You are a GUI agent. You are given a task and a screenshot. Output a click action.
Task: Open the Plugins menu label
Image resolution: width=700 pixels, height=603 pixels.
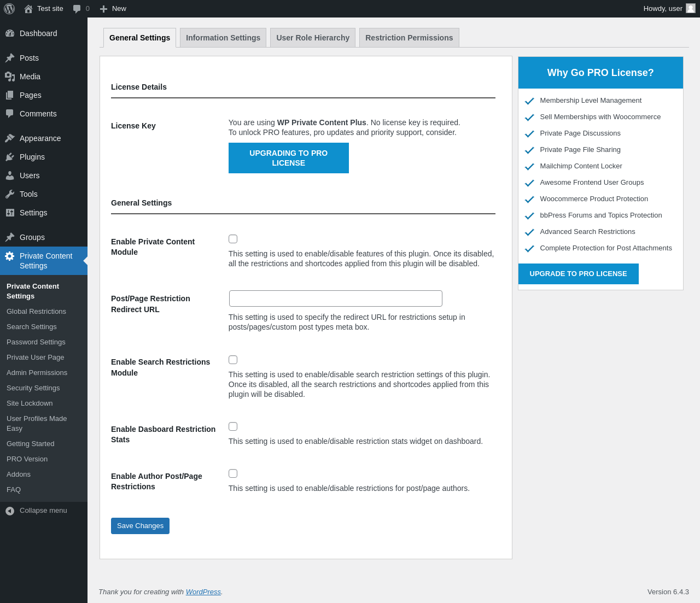click(x=32, y=157)
